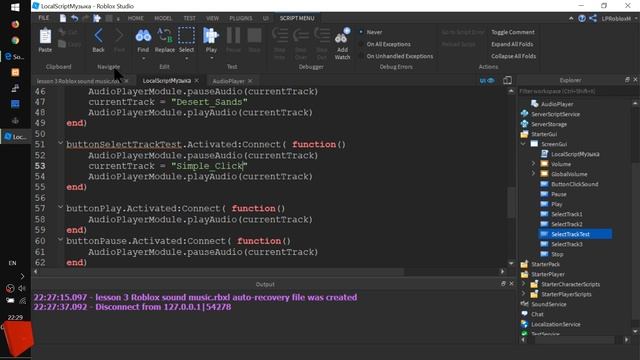Select the Stop object in Explorer
640x360 pixels.
point(557,254)
